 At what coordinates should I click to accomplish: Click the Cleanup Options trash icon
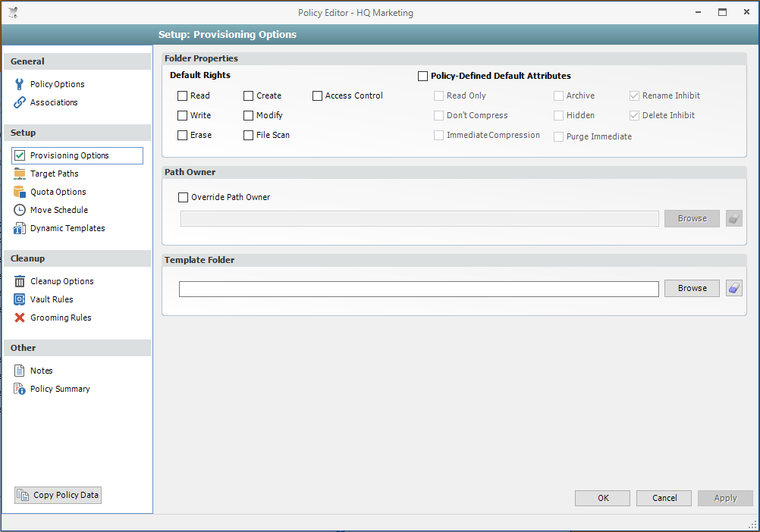pos(20,281)
